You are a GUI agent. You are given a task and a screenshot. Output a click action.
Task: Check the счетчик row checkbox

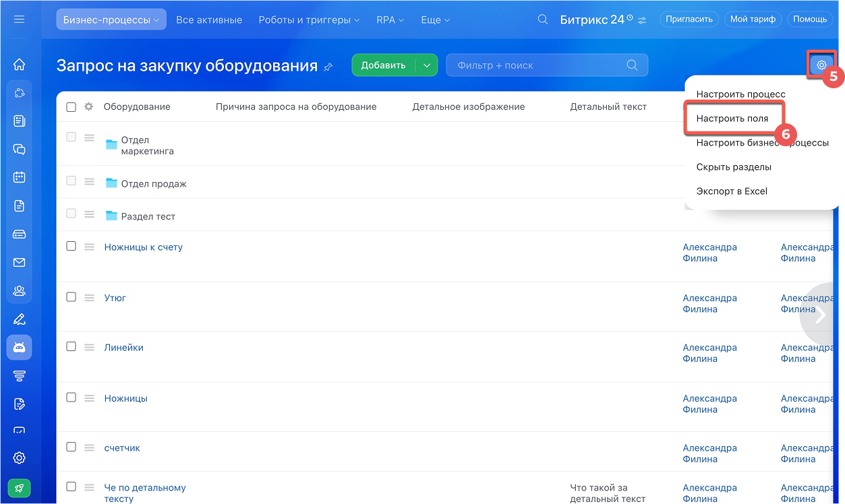coord(71,447)
